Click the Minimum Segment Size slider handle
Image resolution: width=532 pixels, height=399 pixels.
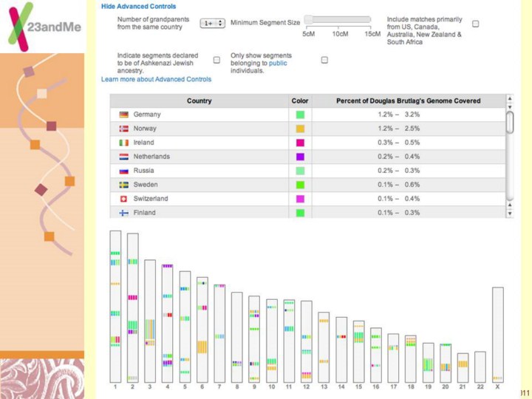point(307,20)
